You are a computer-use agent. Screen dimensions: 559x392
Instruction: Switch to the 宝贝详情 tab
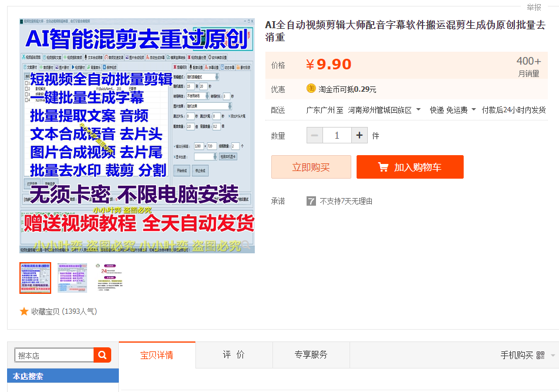click(157, 355)
